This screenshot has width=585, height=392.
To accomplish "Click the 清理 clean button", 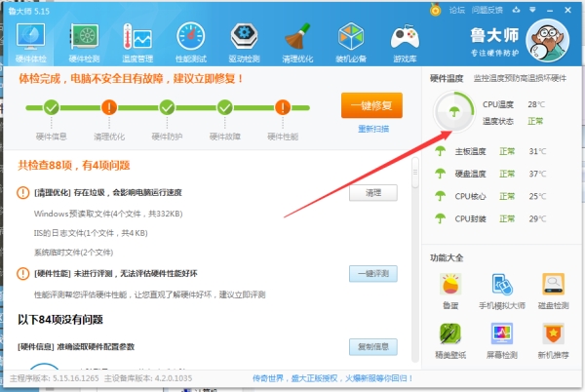I will 373,193.
